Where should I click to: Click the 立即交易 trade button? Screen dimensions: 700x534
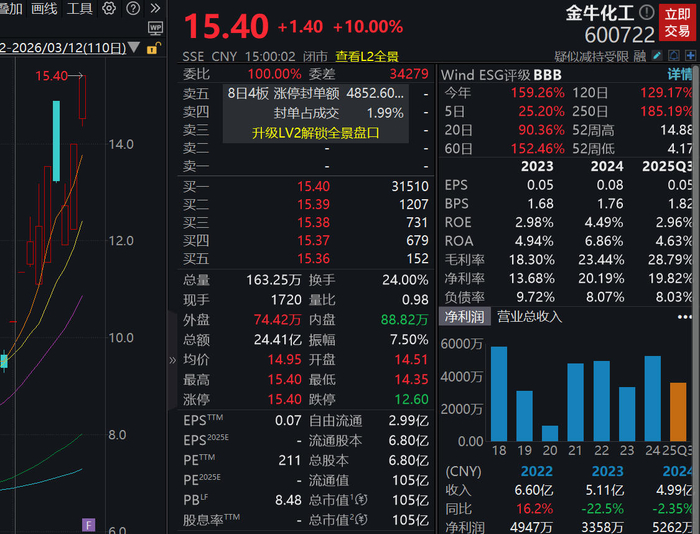tap(677, 22)
